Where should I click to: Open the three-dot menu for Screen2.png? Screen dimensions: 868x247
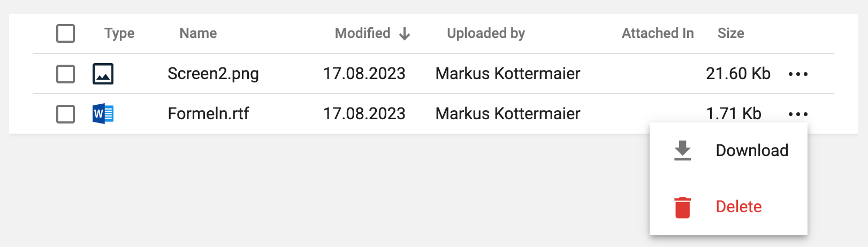pos(798,74)
